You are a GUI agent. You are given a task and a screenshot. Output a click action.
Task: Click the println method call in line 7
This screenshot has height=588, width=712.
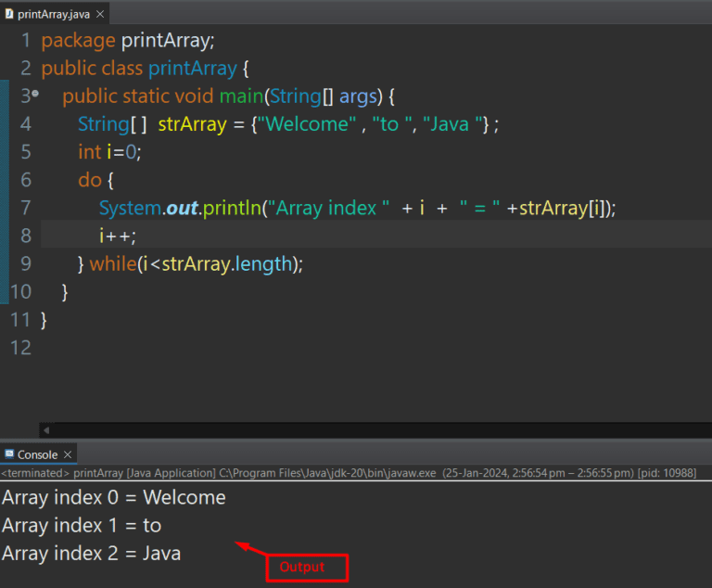point(231,208)
